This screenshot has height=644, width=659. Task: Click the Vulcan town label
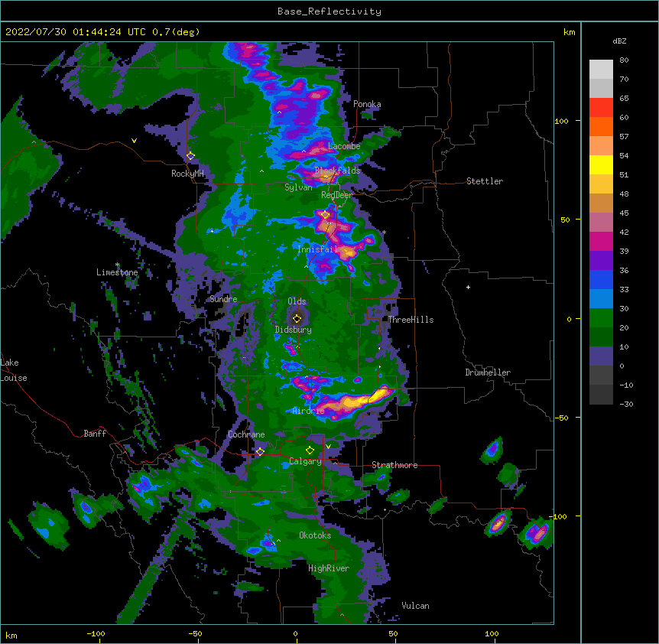point(415,606)
